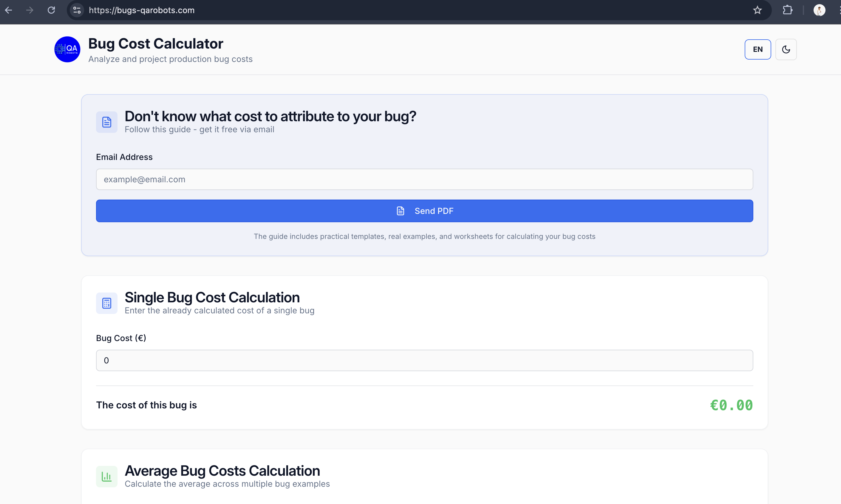Toggle dark mode with moon icon
This screenshot has width=841, height=504.
(786, 49)
